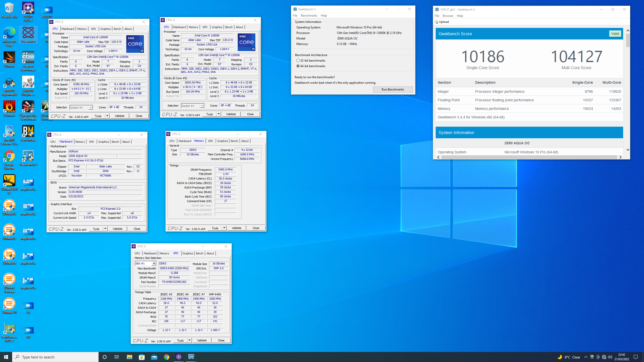Viewport: 644px width, 362px height.
Task: Open the HWBOT Aquamark3 desktop icon
Action: pyautogui.click(x=9, y=86)
